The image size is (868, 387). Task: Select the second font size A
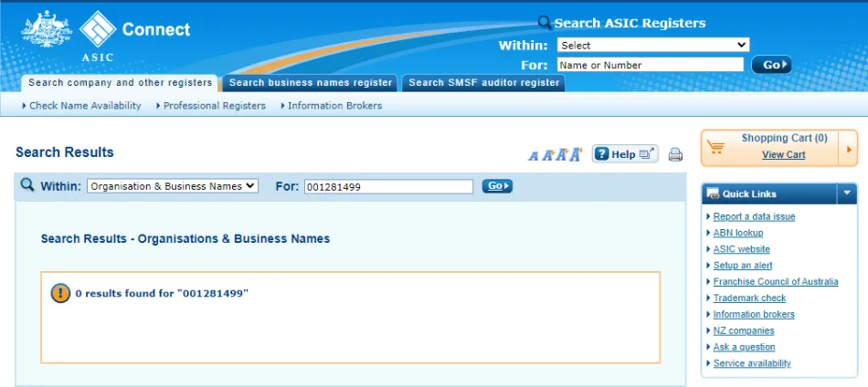547,155
